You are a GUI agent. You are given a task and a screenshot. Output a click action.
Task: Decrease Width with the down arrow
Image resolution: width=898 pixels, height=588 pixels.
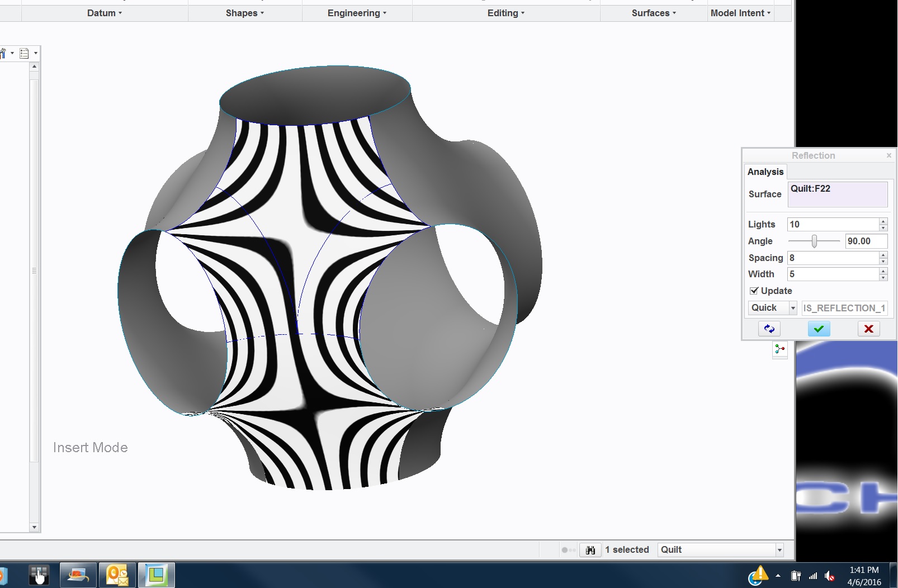pos(883,278)
